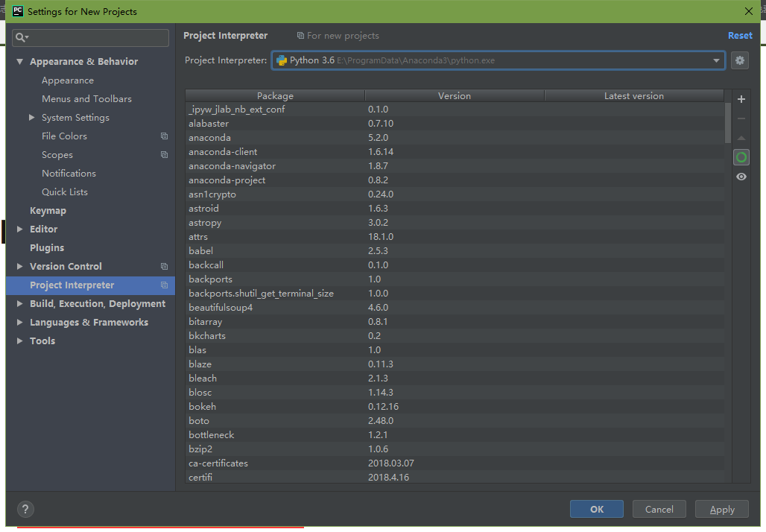Click the green Conda circle icon

741,157
